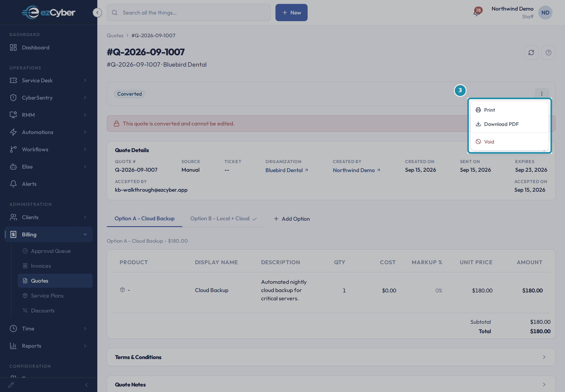This screenshot has height=392, width=565.
Task: Switch to Option A - Cloud Backup tab
Action: click(x=145, y=219)
